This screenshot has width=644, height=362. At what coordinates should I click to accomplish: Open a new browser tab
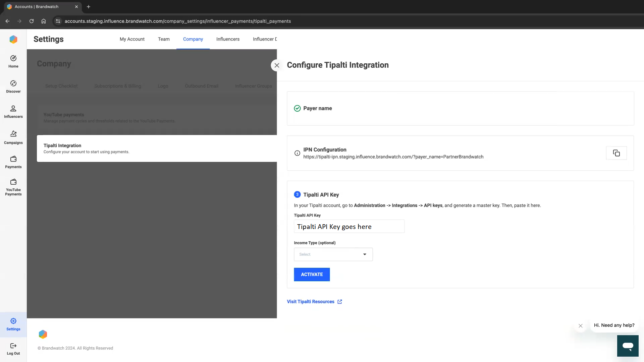point(89,7)
